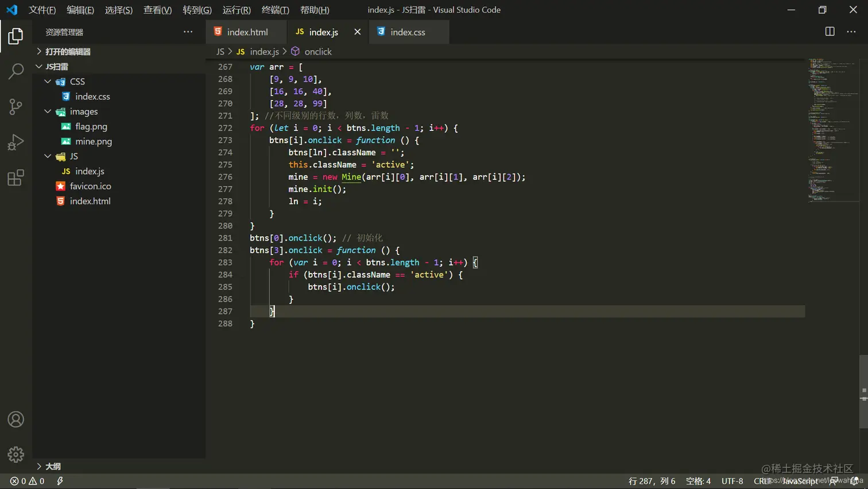Click the JS breadcrumb folder
Viewport: 868px width, 489px height.
(x=220, y=52)
